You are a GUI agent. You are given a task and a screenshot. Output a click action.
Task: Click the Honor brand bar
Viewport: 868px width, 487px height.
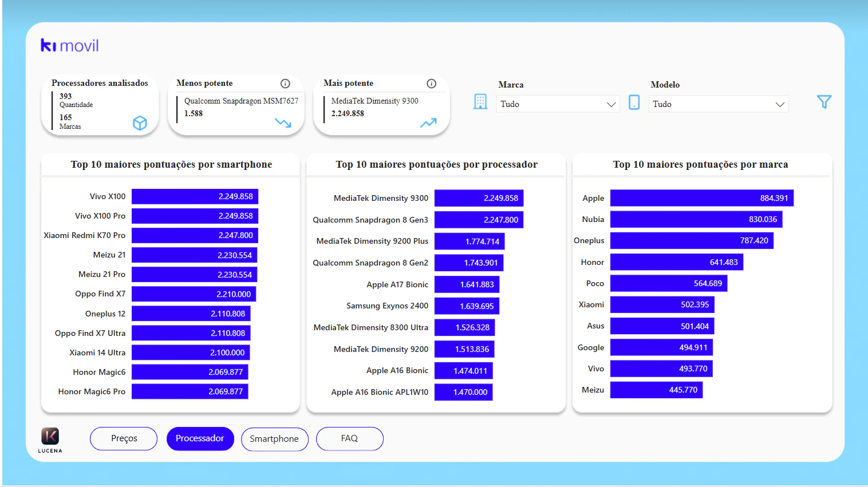coord(677,262)
